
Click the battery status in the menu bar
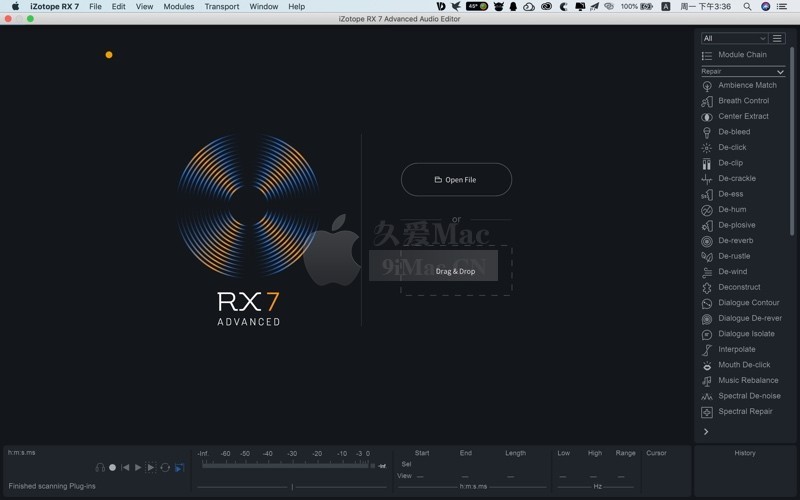coord(637,7)
